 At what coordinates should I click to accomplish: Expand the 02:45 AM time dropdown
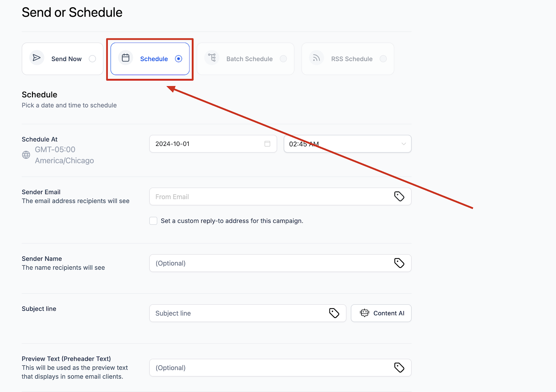pyautogui.click(x=347, y=144)
